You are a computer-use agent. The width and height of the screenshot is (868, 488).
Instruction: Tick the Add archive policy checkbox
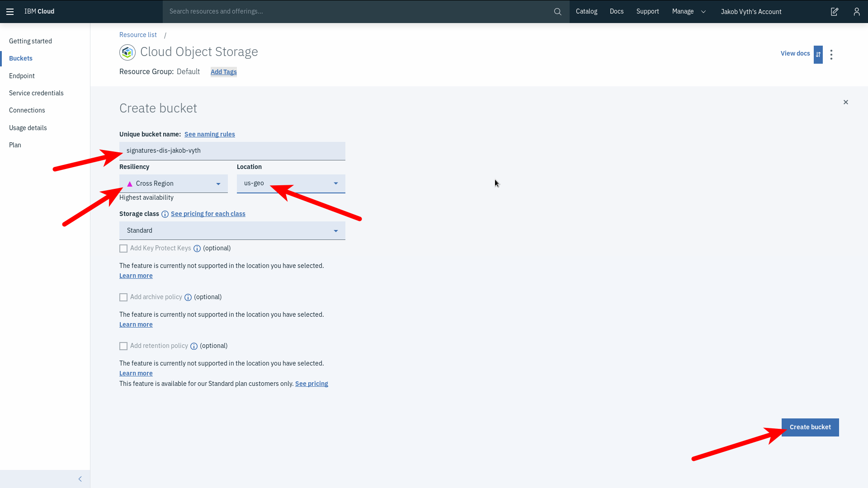pyautogui.click(x=123, y=297)
